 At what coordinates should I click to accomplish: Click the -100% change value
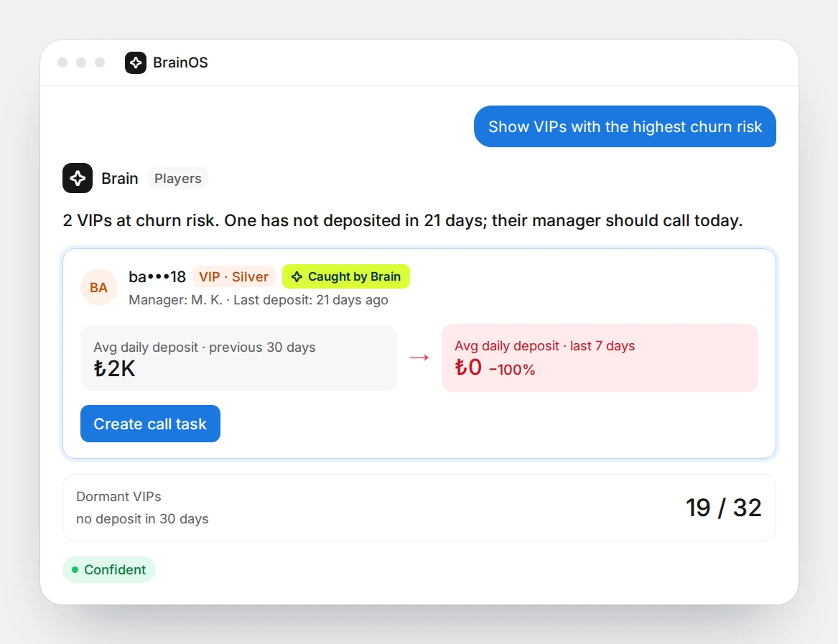click(512, 370)
